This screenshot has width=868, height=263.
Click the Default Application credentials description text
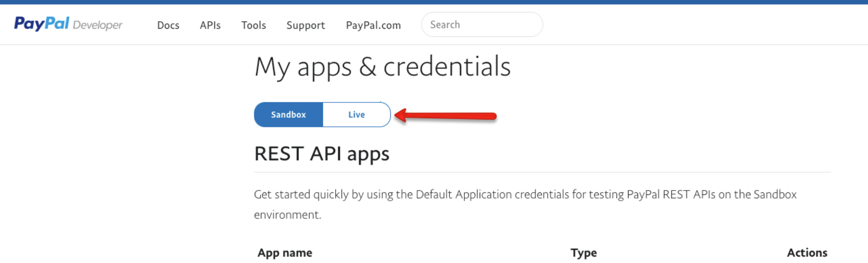pyautogui.click(x=525, y=204)
